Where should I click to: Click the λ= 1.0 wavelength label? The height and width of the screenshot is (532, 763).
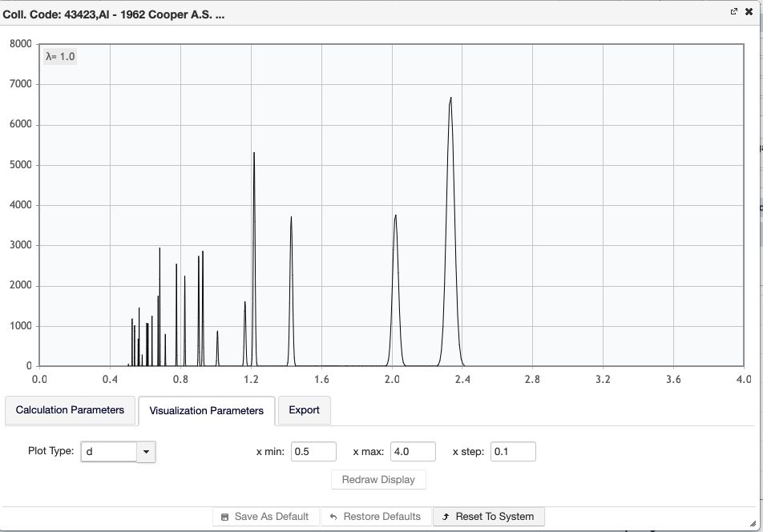coord(60,56)
